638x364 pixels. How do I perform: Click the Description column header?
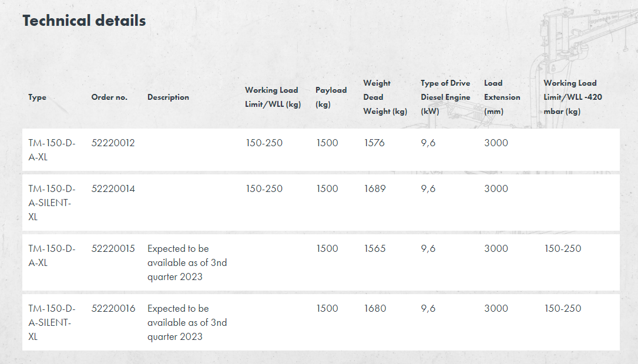tap(168, 97)
